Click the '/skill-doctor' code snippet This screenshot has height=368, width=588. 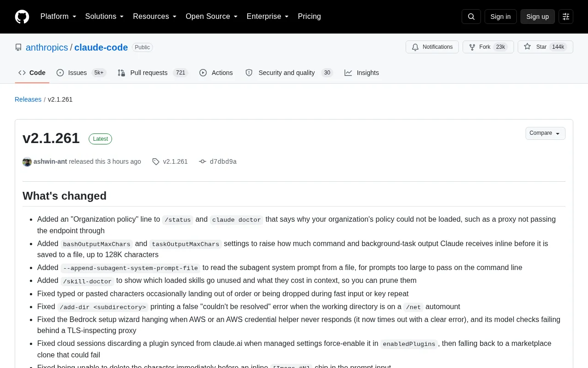[87, 281]
